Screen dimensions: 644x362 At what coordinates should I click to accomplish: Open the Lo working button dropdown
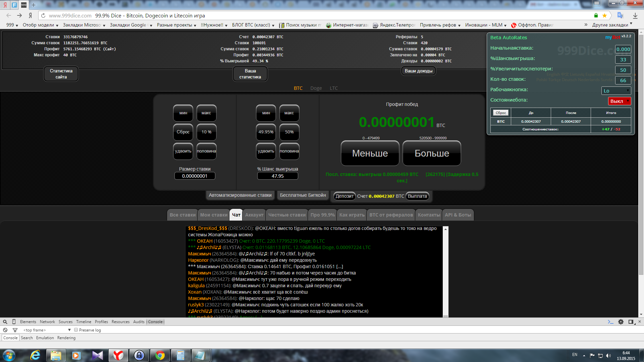pos(616,91)
